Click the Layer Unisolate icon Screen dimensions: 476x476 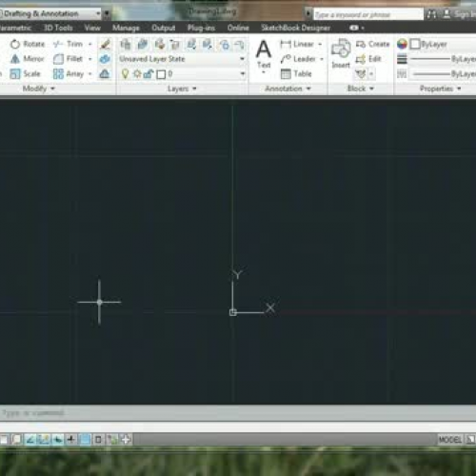click(208, 45)
